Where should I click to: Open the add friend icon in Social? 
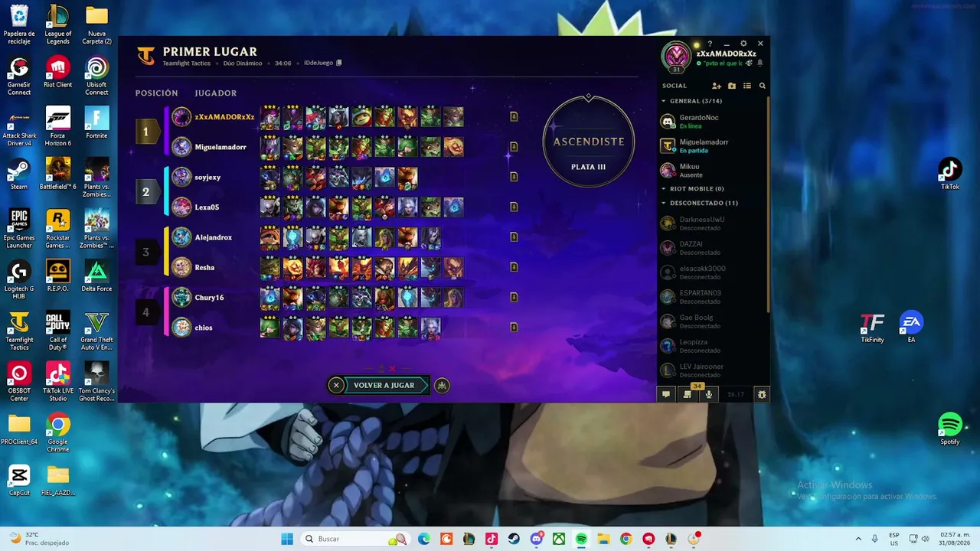717,86
